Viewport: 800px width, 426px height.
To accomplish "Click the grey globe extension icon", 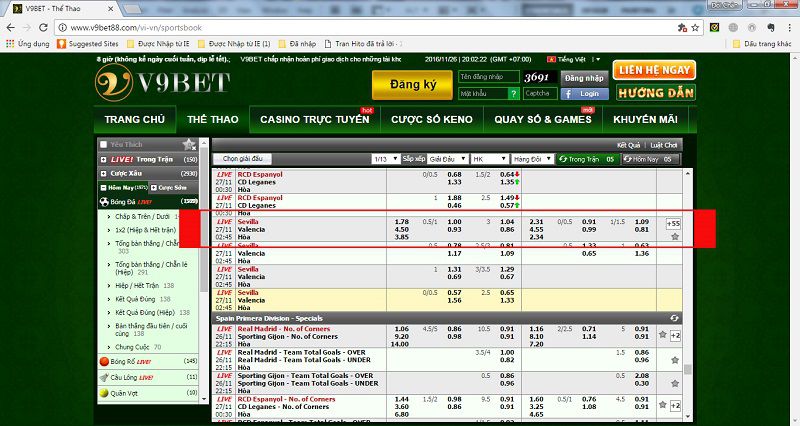I will coord(733,28).
